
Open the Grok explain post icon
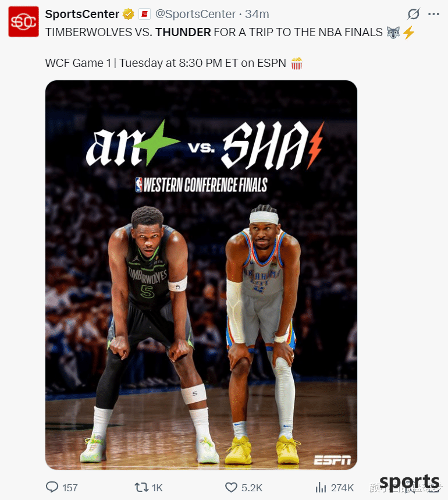point(414,14)
